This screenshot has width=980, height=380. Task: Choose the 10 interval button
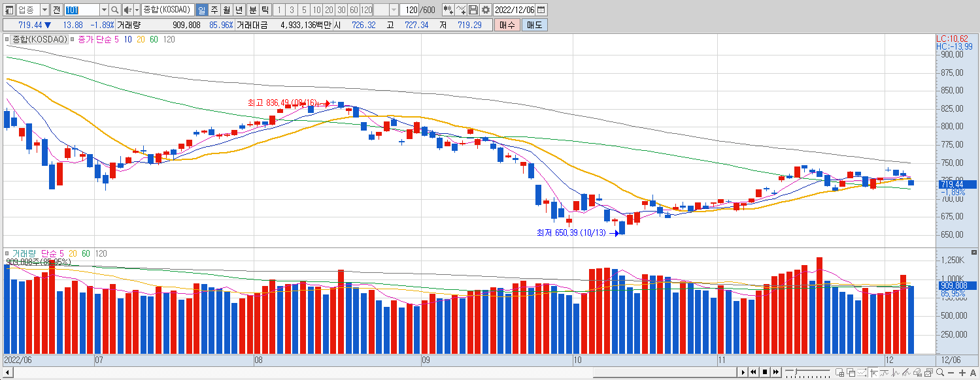316,10
